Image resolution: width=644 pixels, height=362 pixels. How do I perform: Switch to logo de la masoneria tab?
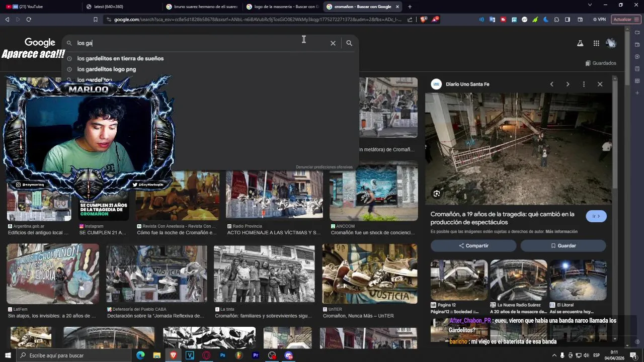[283, 7]
